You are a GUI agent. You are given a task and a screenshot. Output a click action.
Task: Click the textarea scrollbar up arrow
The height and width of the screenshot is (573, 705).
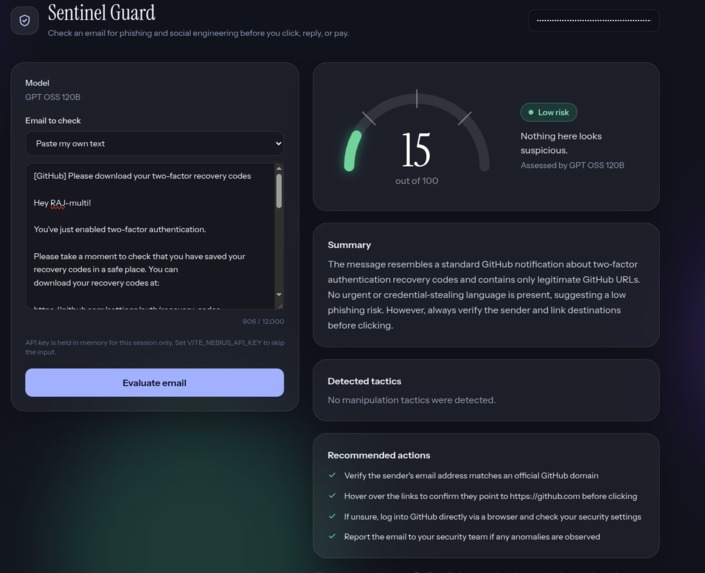click(x=279, y=168)
